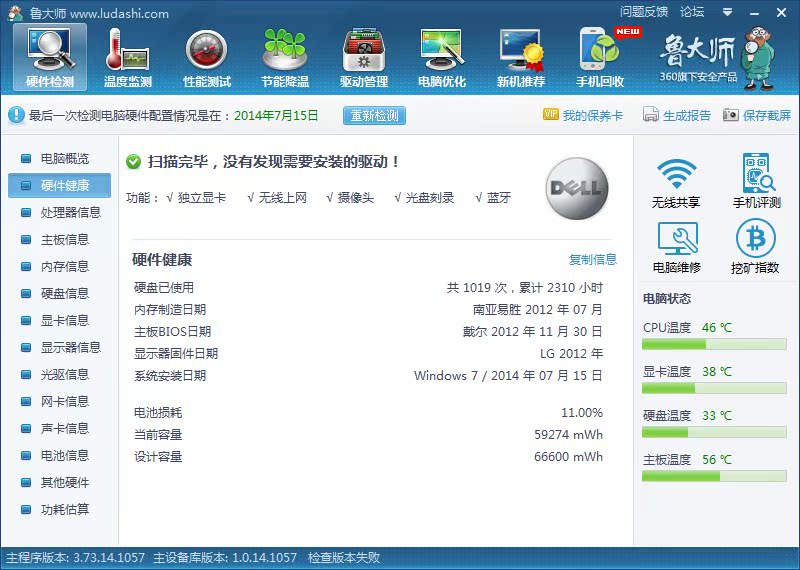The height and width of the screenshot is (570, 800).
Task: Click the 当前容量 59274 mWh value
Action: tap(568, 435)
